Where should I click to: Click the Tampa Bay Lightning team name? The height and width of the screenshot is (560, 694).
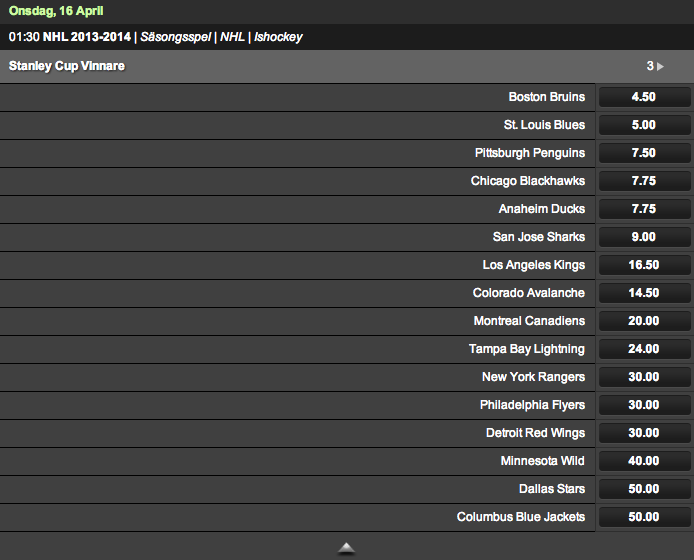coord(527,349)
